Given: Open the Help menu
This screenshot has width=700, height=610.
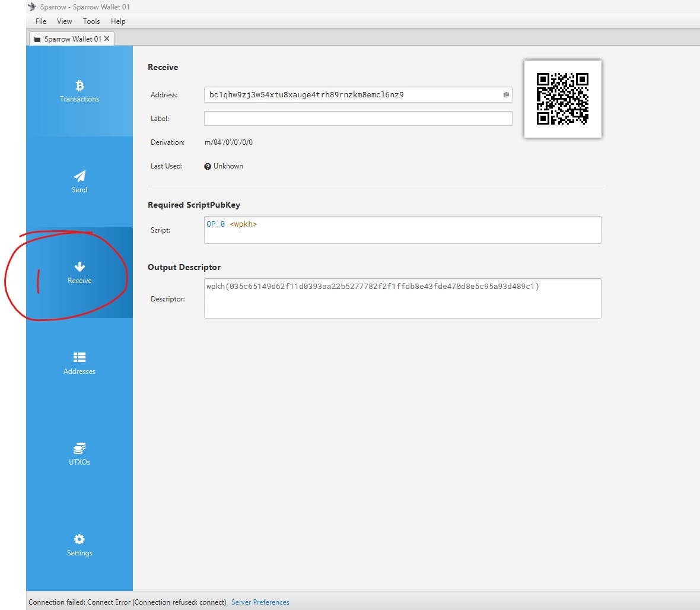Looking at the screenshot, I should [x=118, y=21].
